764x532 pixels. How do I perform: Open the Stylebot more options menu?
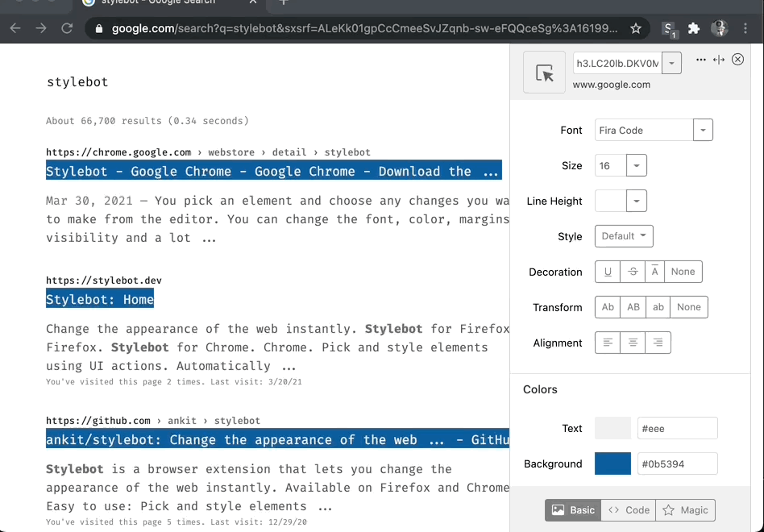pos(700,60)
